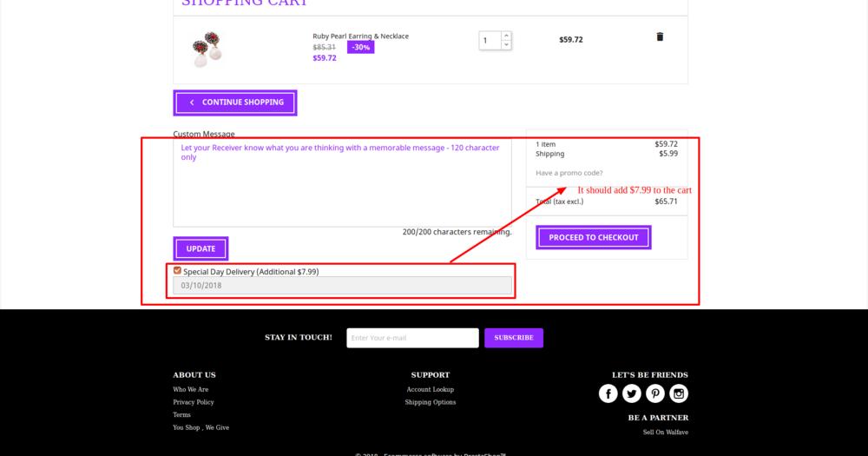The width and height of the screenshot is (868, 456).
Task: Click the '1 item' summary label
Action: click(x=545, y=144)
